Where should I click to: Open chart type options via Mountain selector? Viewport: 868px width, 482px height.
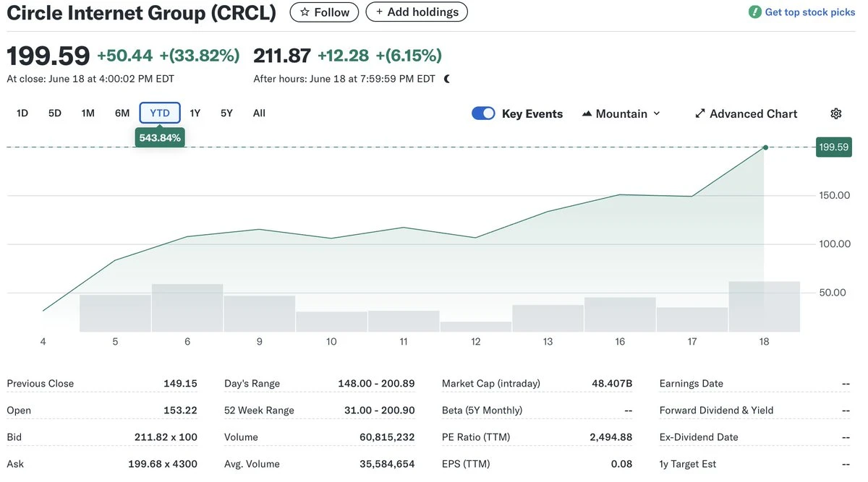[x=621, y=113]
